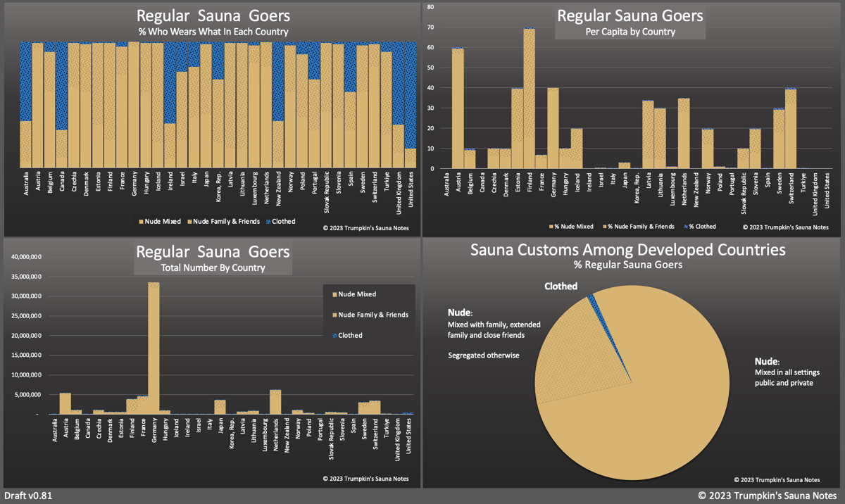Click the 'Finland' axis label in the Per Capita chart
Image resolution: width=845 pixels, height=504 pixels.
click(x=529, y=184)
